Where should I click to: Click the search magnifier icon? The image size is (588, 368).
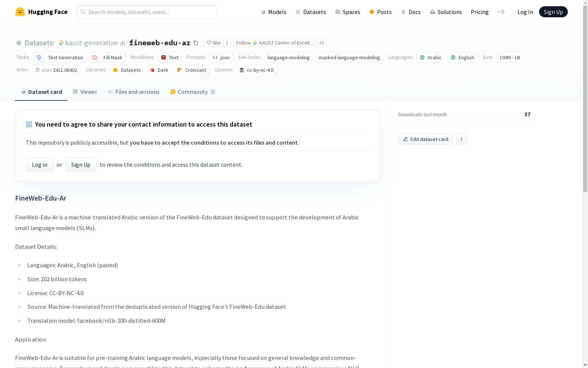83,12
